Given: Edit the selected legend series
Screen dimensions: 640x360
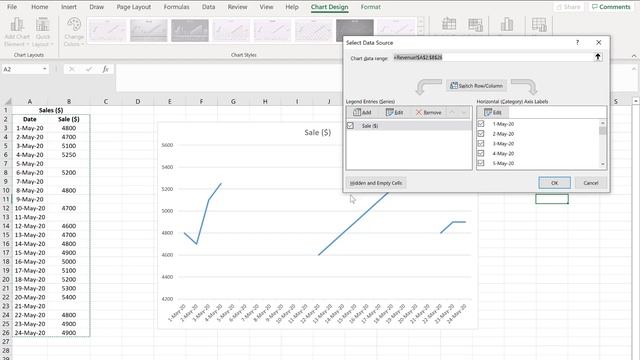Looking at the screenshot, I should (394, 112).
